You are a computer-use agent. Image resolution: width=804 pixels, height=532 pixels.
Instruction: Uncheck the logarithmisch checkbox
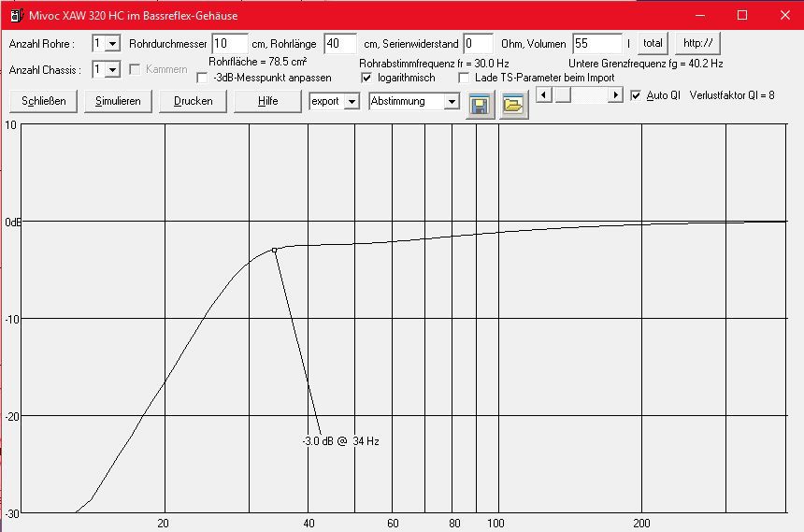click(366, 78)
